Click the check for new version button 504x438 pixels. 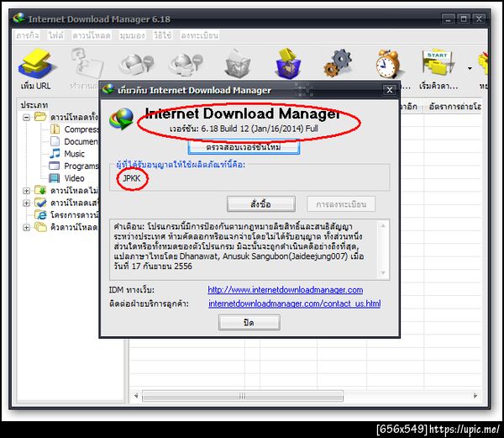(244, 147)
